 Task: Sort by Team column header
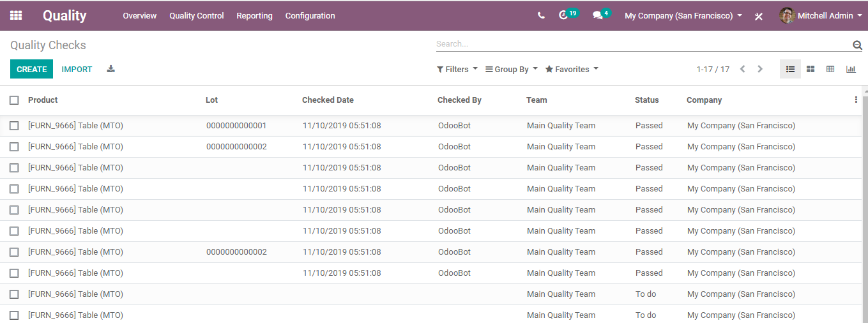537,100
